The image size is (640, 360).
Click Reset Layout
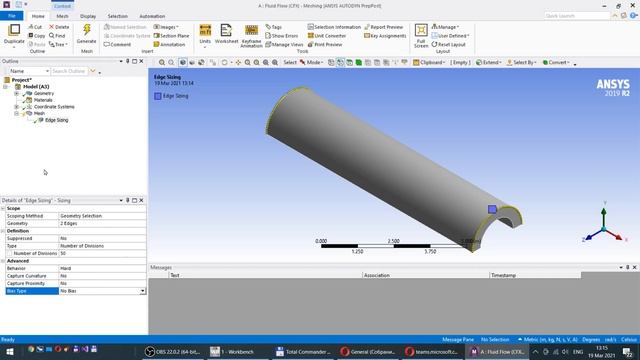coord(449,44)
